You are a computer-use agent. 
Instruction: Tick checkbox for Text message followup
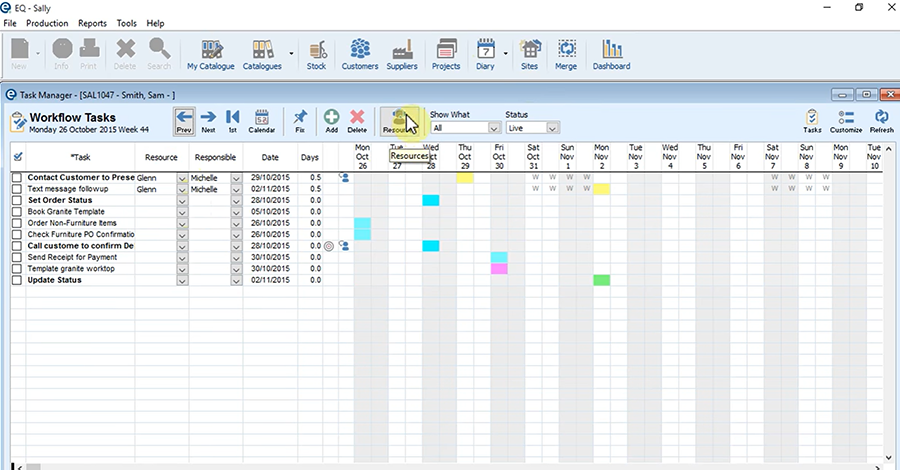(x=17, y=189)
